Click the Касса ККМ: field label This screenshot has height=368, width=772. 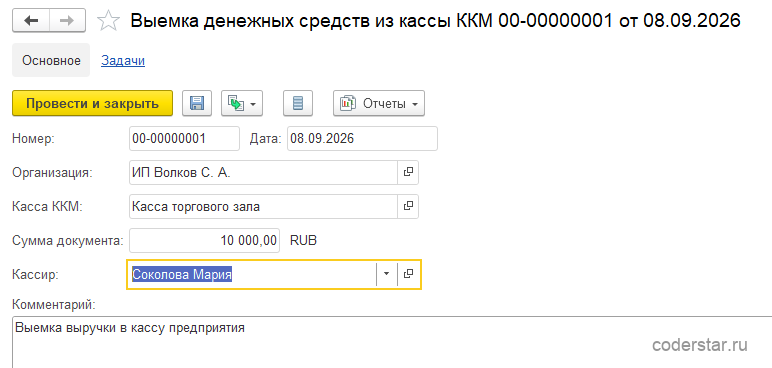point(47,207)
